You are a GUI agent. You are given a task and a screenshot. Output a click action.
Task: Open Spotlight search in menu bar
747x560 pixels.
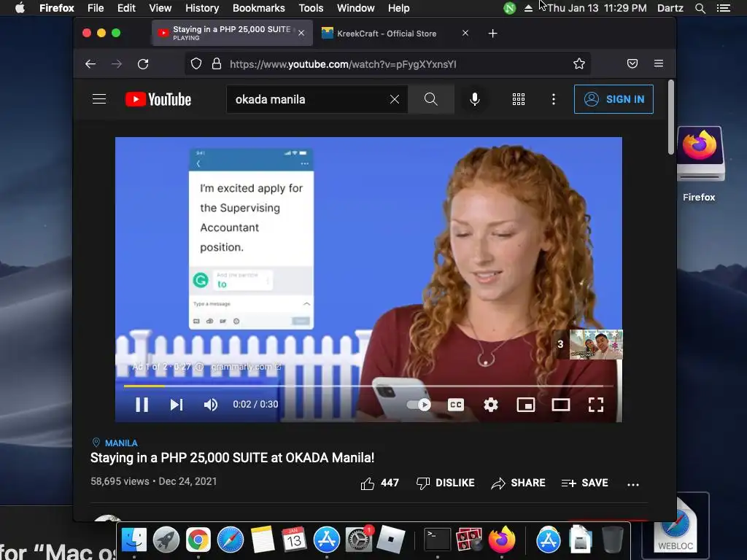[x=700, y=8]
